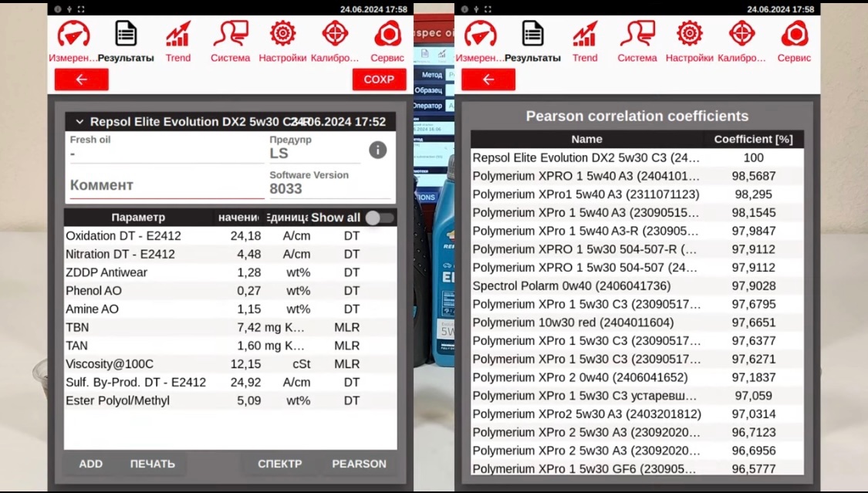Select the 12,15 viscosity value cell
This screenshot has height=493, width=868.
[x=246, y=363]
